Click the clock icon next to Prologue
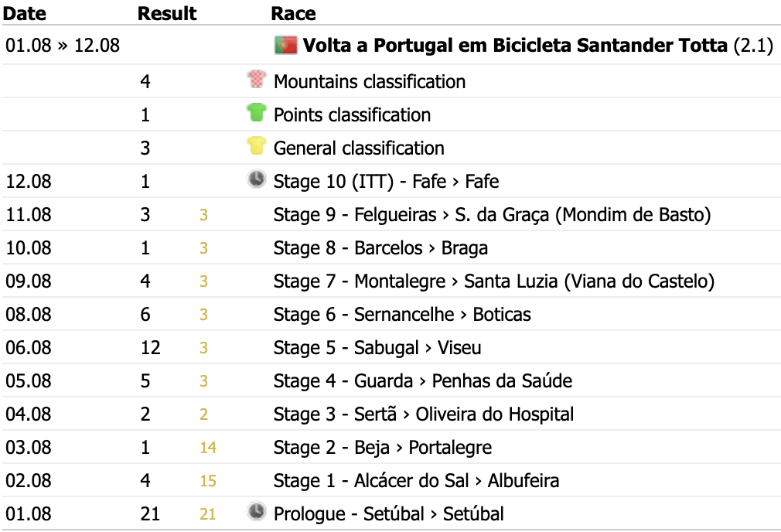 (257, 511)
